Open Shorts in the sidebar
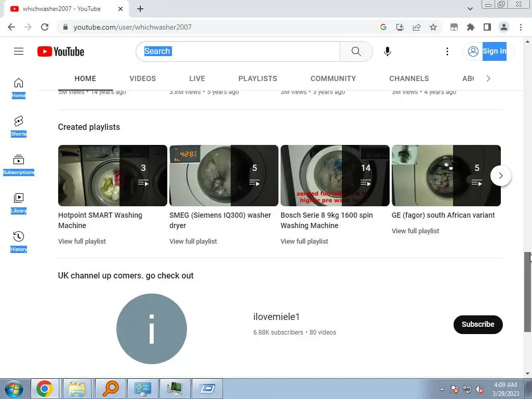Screen dimensions: 532x399 [x=19, y=126]
